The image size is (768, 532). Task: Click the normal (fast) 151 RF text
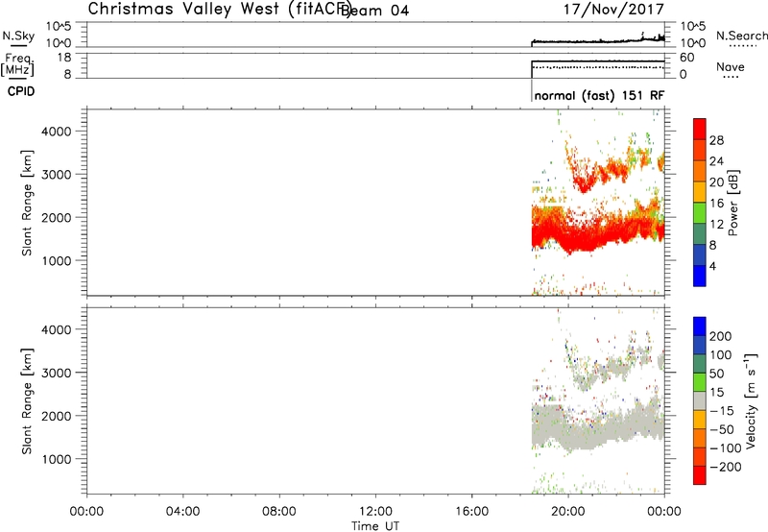pyautogui.click(x=599, y=95)
